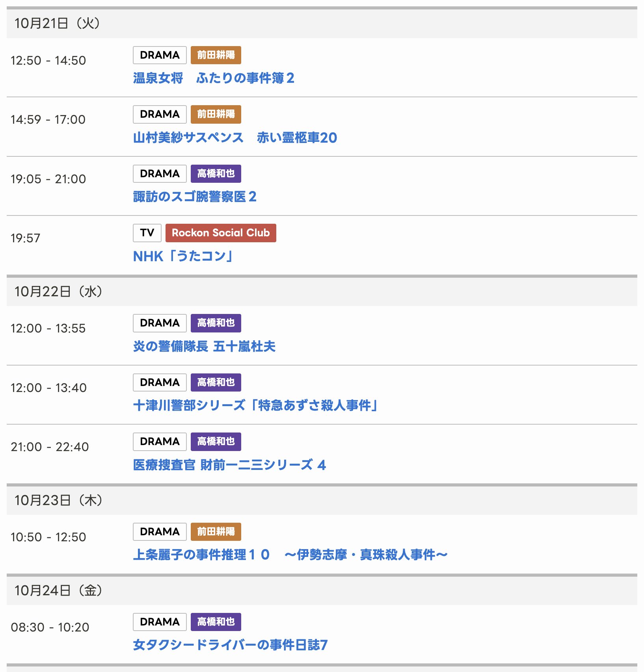Image resolution: width=644 pixels, height=672 pixels.
Task: Click 高橋和也 tag on 21:00 program
Action: point(216,442)
